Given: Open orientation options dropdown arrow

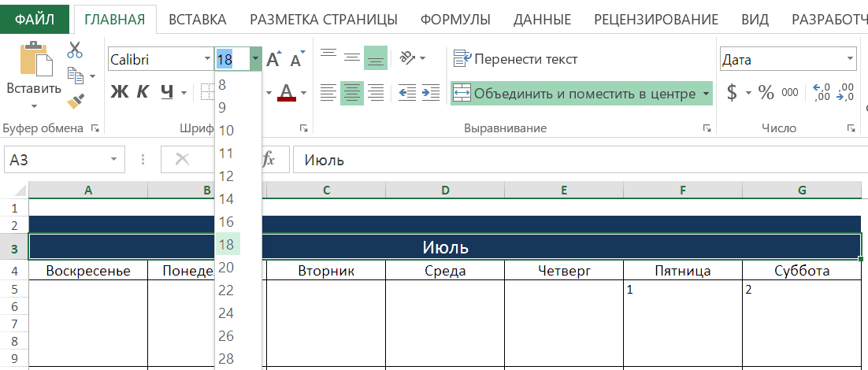Looking at the screenshot, I should 422,57.
